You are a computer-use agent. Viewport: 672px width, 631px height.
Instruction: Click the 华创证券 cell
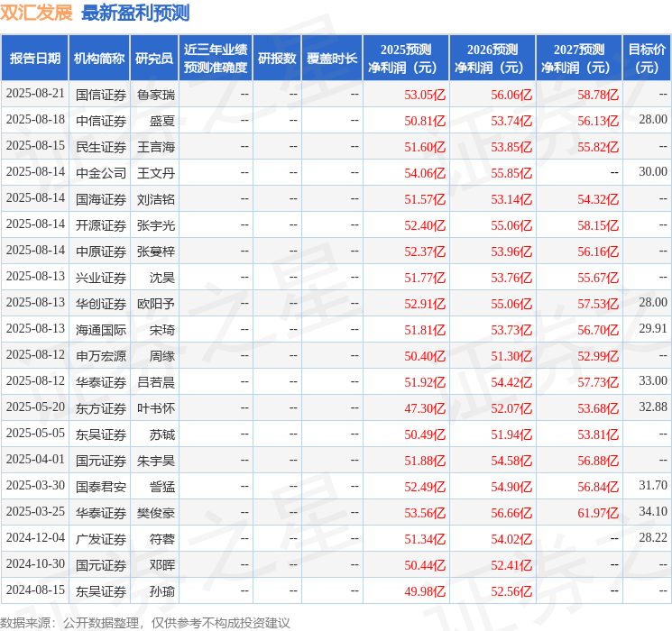tap(101, 304)
